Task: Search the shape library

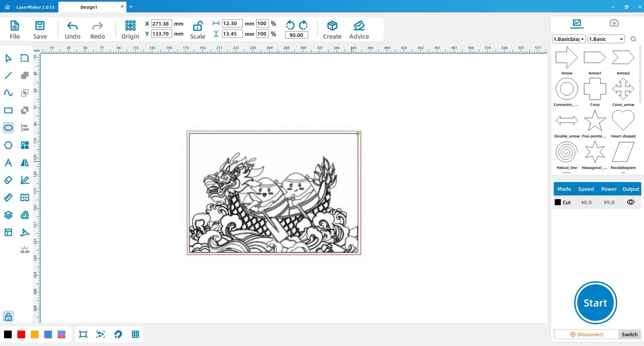Action: (633, 39)
